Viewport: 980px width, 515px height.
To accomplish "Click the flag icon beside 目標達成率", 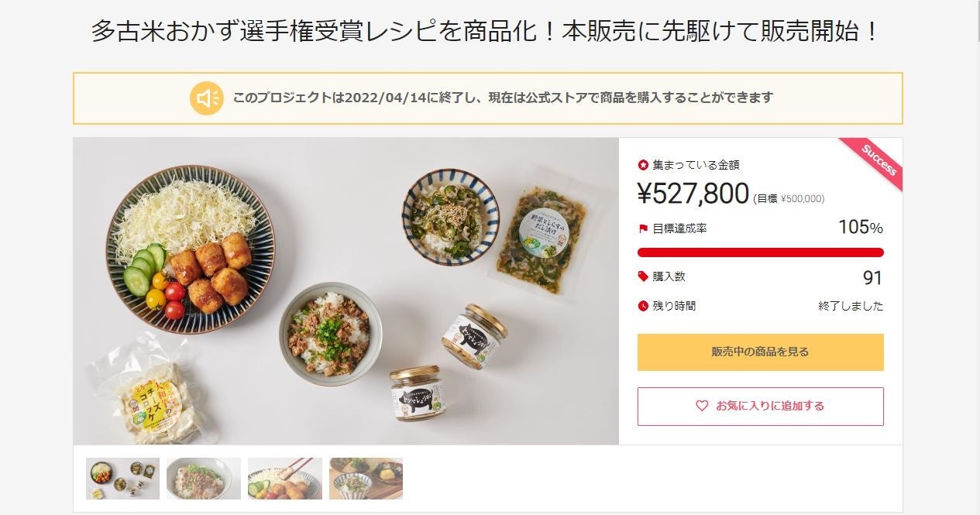I will [643, 228].
